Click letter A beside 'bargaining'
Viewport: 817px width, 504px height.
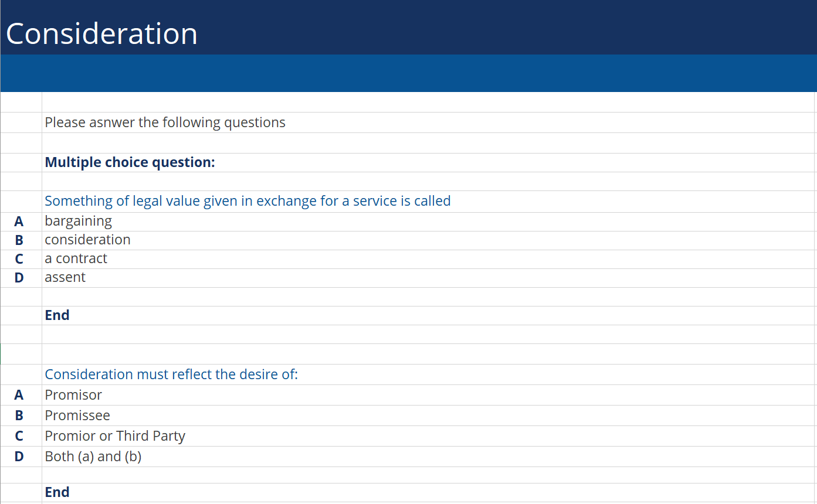point(19,222)
